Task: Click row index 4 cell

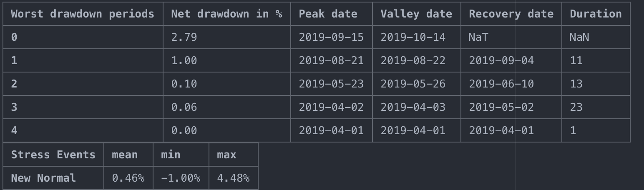Action: (83, 130)
